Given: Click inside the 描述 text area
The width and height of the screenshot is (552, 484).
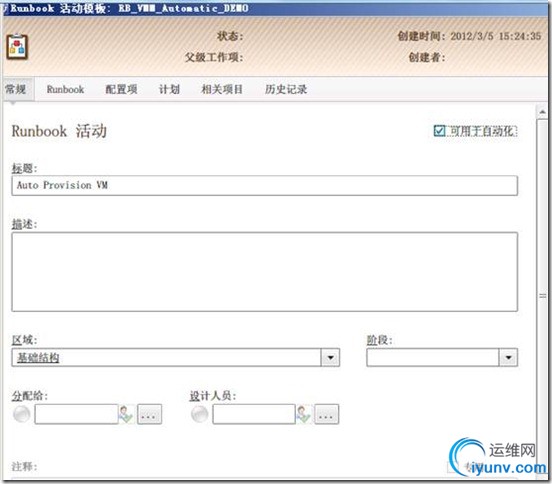Looking at the screenshot, I should pos(264,272).
